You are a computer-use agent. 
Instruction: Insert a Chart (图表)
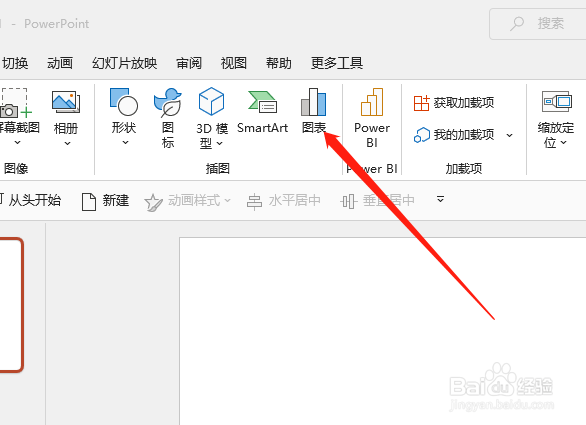(314, 111)
